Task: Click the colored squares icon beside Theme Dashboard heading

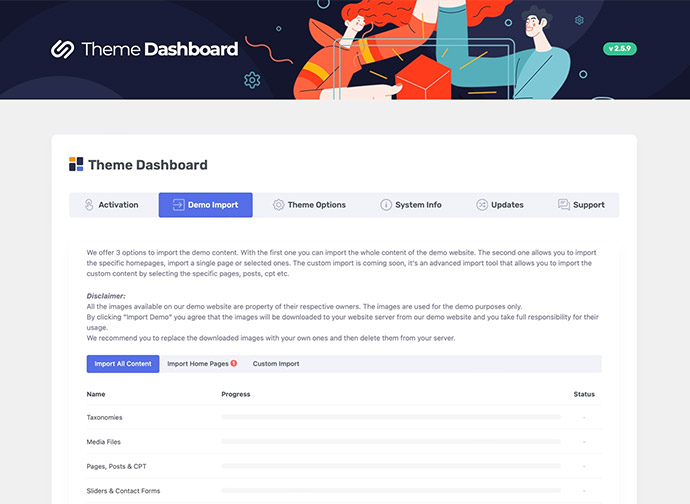Action: 76,164
